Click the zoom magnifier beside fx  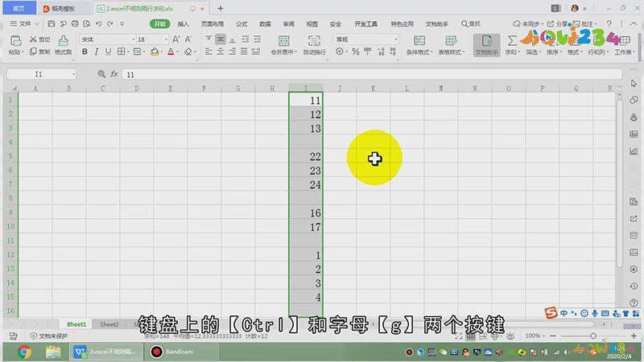101,74
